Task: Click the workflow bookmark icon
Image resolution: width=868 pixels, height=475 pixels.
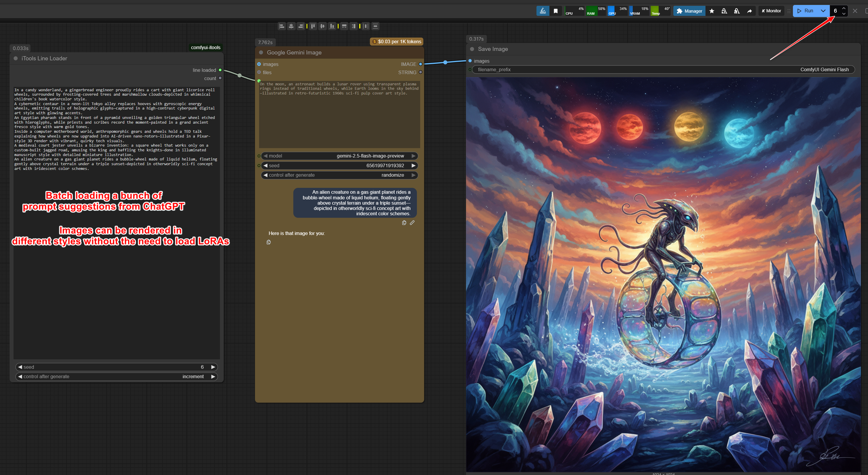Action: point(556,10)
